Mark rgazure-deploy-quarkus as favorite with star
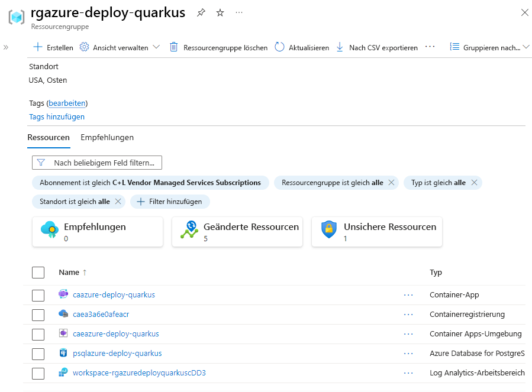This screenshot has width=532, height=392. coord(220,12)
